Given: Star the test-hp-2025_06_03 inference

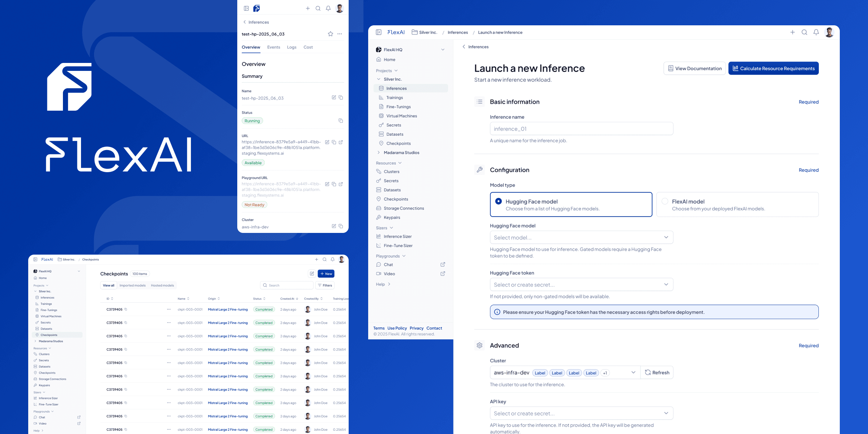Looking at the screenshot, I should tap(330, 34).
